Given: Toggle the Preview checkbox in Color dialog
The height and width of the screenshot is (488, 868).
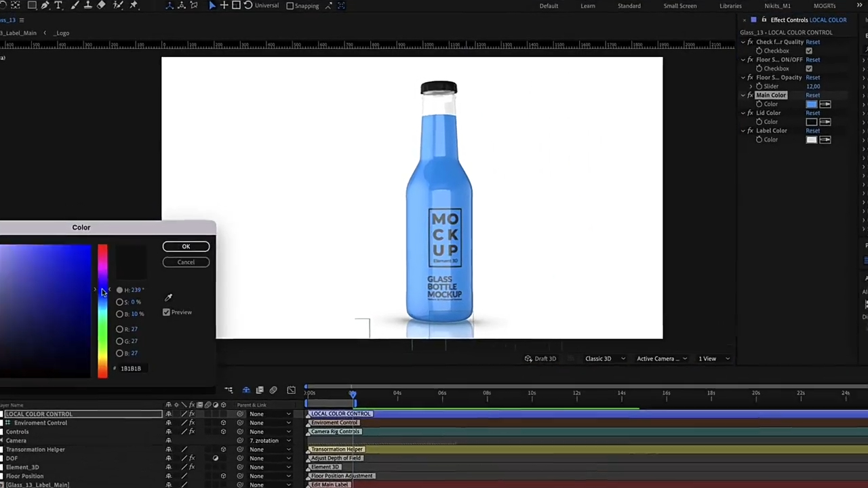Looking at the screenshot, I should point(166,312).
